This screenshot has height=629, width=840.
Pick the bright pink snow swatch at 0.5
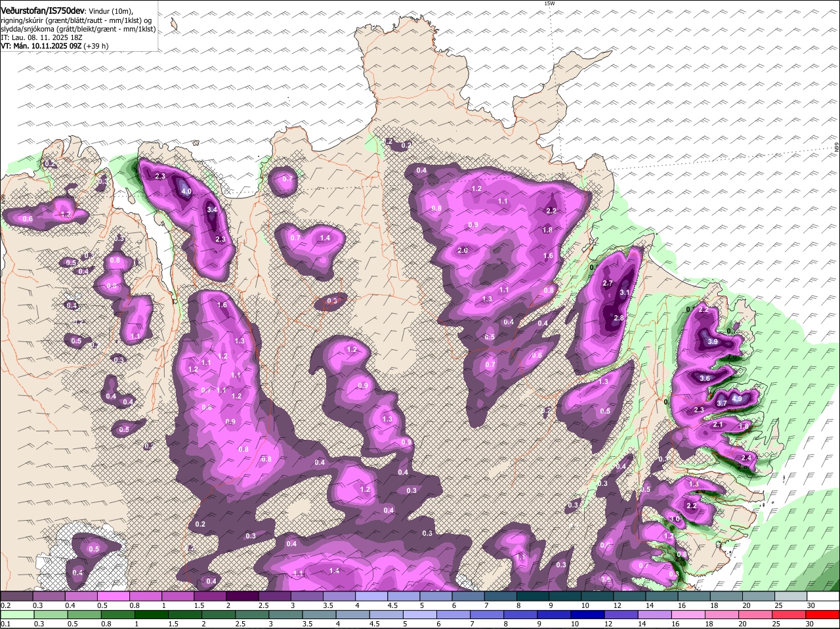113,595
